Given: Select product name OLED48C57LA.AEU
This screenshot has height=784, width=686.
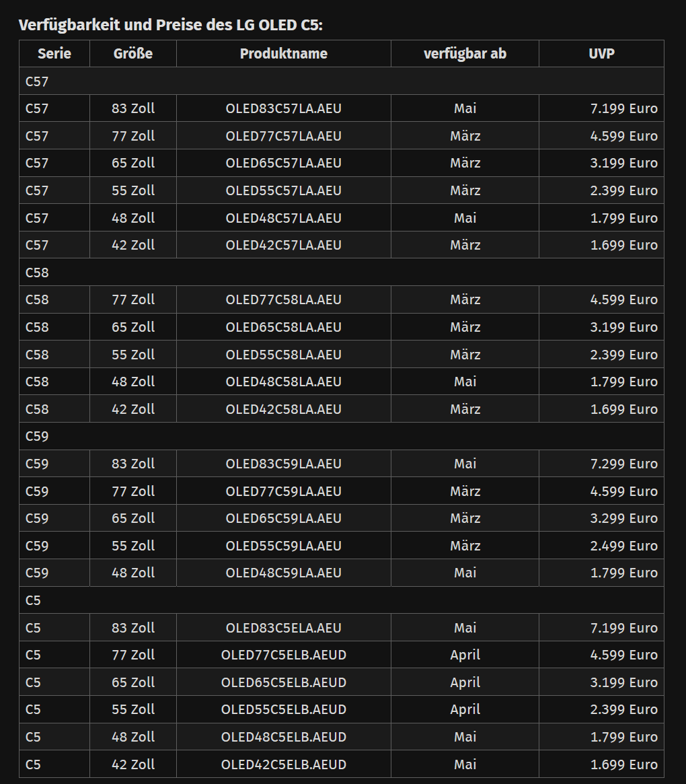Looking at the screenshot, I should [283, 218].
